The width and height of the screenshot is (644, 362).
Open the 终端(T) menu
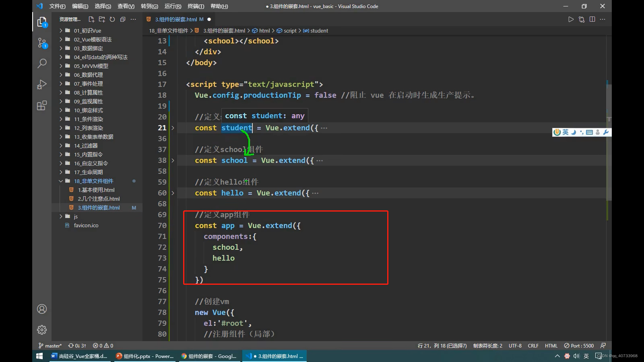(x=196, y=6)
